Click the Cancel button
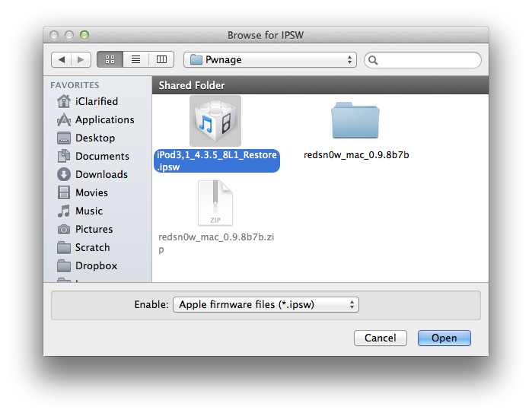This screenshot has height=416, width=532. (381, 338)
